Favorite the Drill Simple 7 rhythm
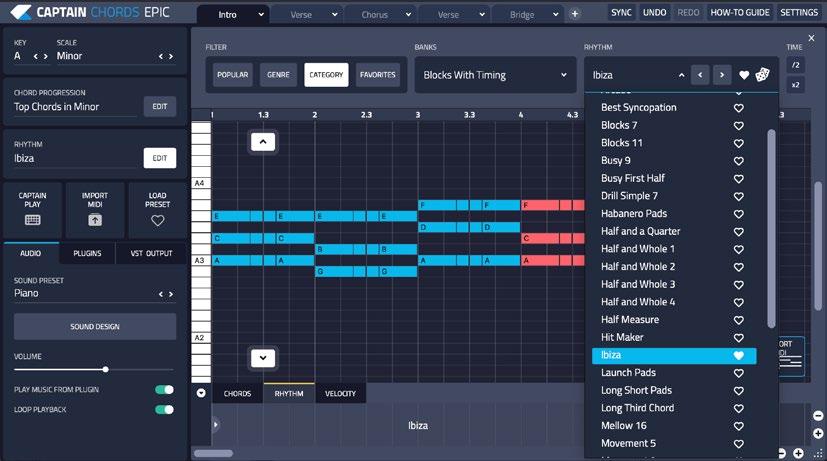The width and height of the screenshot is (827, 461). [738, 196]
